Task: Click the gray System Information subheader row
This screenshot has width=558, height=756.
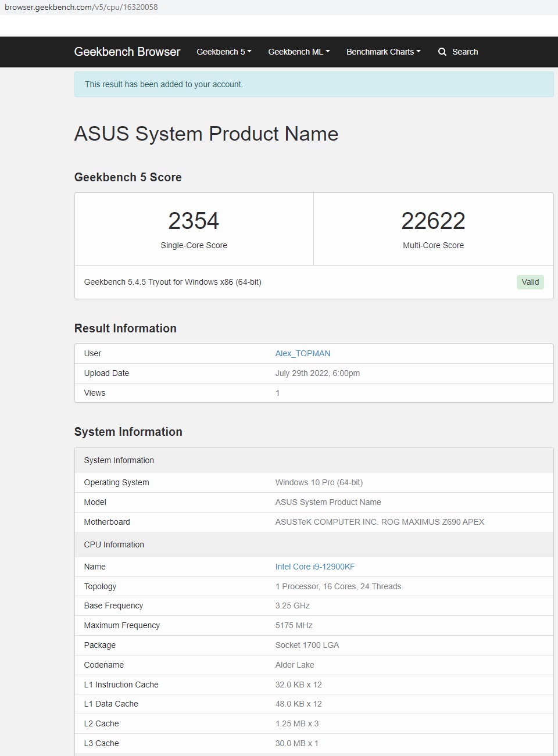Action: click(x=314, y=460)
